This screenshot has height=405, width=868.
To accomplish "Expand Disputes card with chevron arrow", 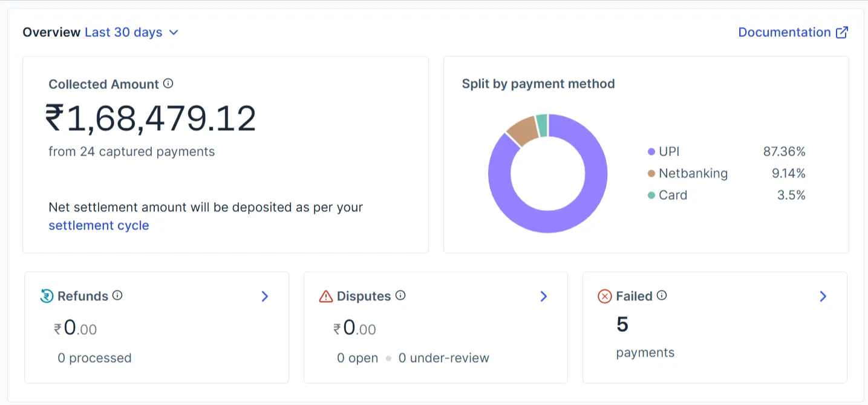I will [543, 296].
